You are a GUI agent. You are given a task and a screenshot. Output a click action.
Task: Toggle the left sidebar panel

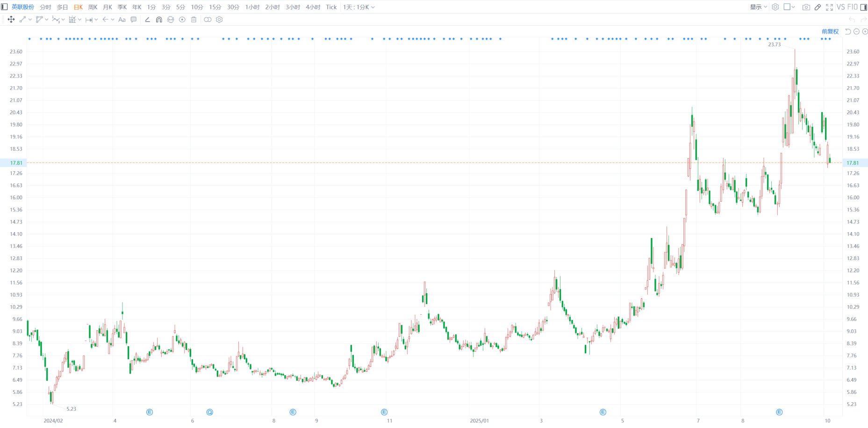click(x=5, y=7)
